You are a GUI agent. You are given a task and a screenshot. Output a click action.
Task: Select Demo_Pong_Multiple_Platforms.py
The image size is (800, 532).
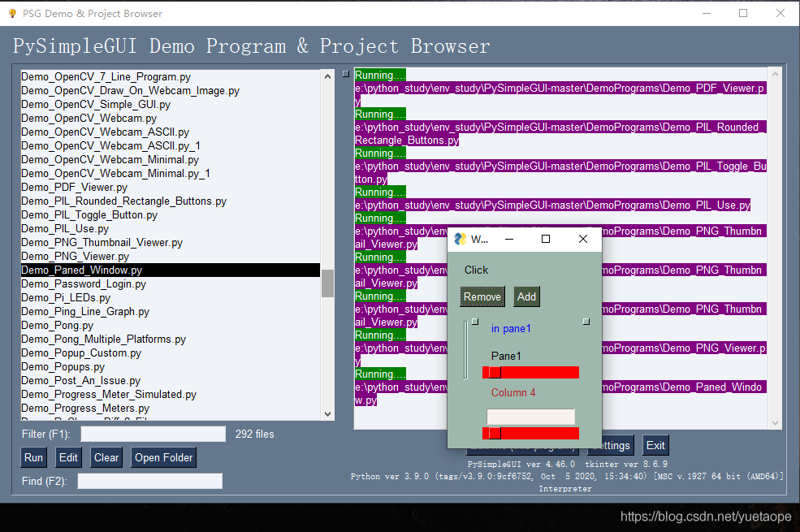171,339
